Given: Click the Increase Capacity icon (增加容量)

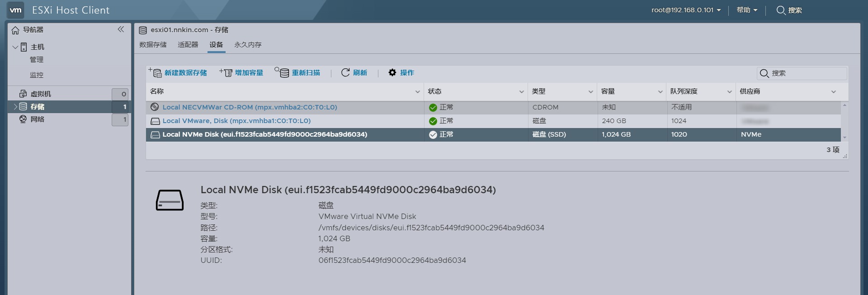Looking at the screenshot, I should [x=226, y=72].
